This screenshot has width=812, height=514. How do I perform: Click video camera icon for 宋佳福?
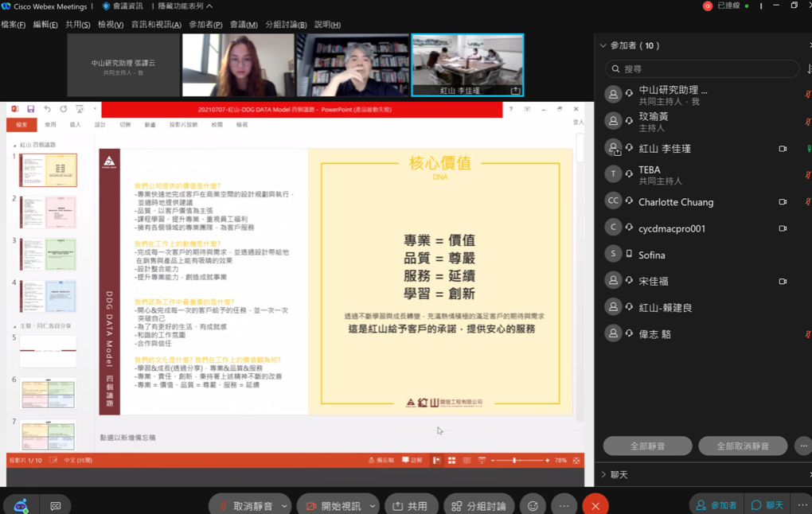coord(783,281)
